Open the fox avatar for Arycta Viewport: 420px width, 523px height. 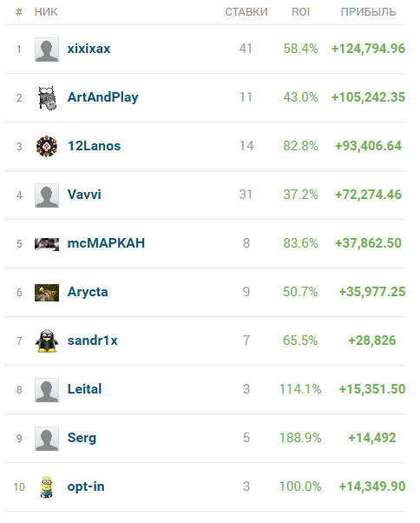pyautogui.click(x=47, y=293)
